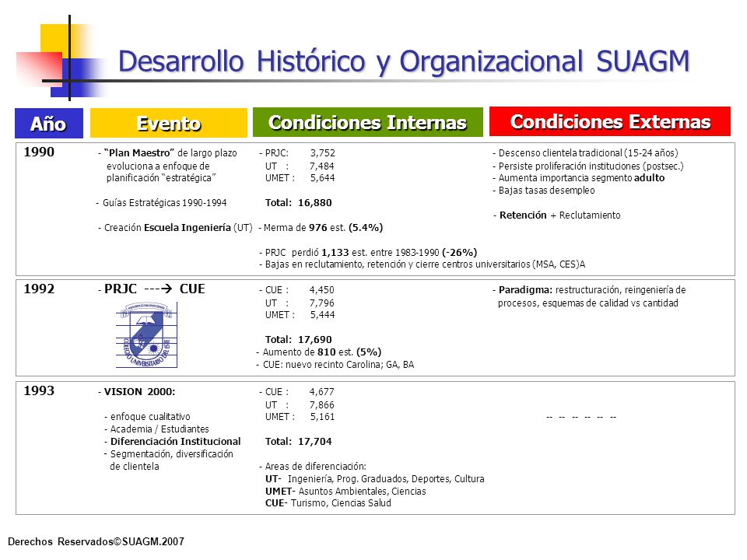This screenshot has height=560, width=747.
Task: Click Total: 16,880
Action: (x=298, y=203)
